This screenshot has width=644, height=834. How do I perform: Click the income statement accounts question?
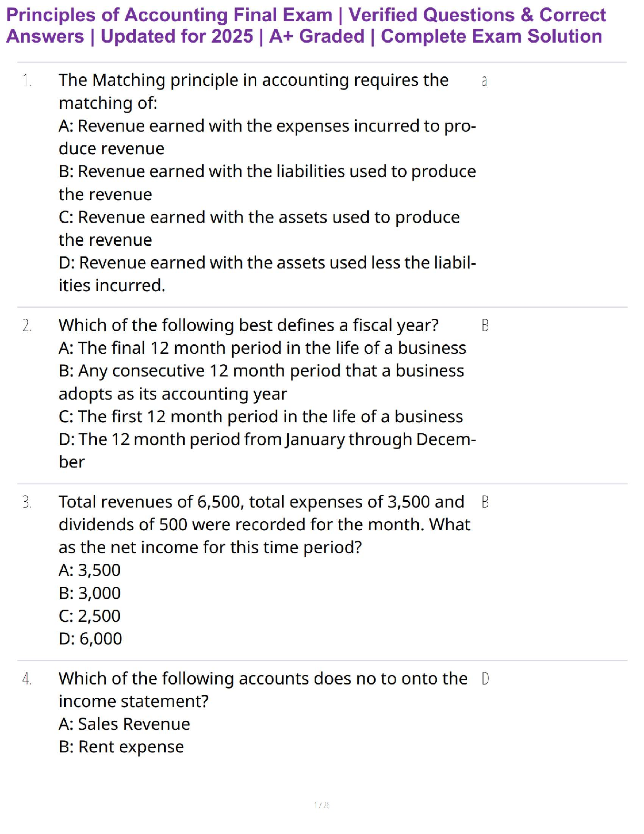263,689
